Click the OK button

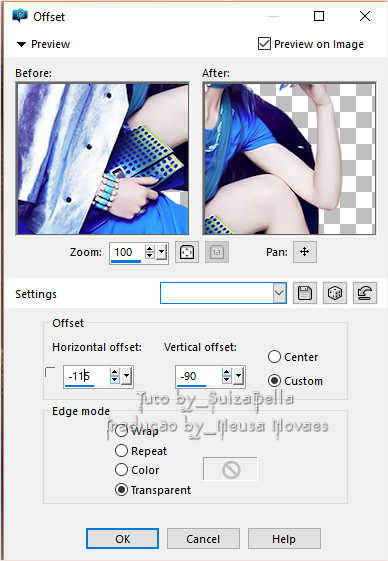pyautogui.click(x=122, y=538)
